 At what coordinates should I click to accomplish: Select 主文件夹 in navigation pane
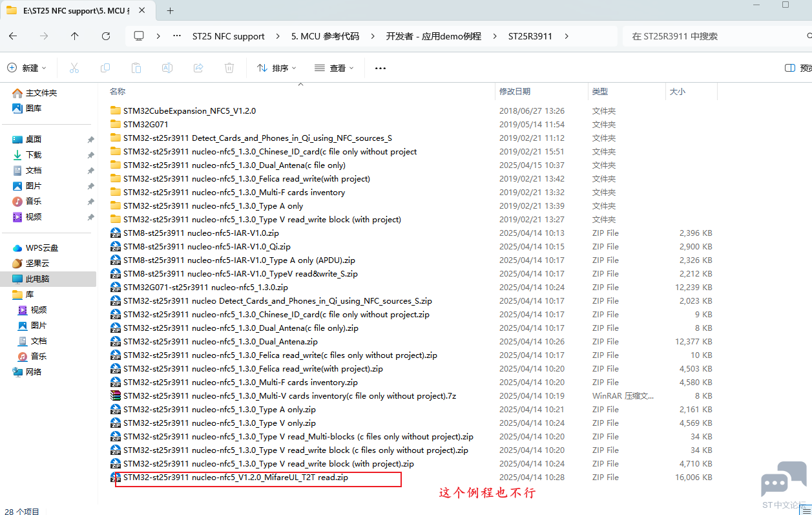(41, 93)
